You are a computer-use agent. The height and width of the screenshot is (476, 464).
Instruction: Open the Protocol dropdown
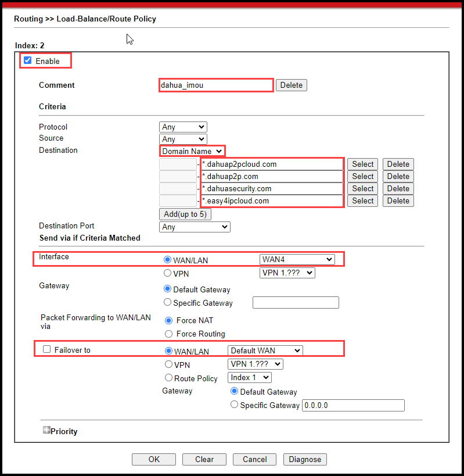click(x=183, y=127)
